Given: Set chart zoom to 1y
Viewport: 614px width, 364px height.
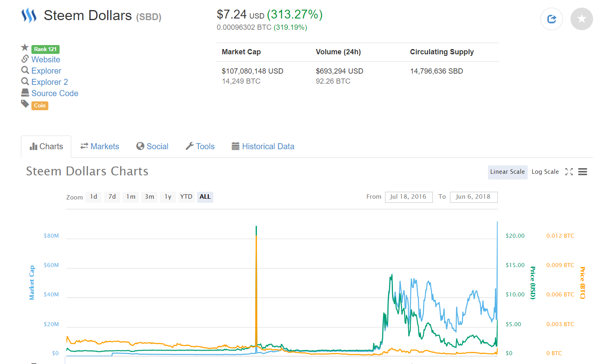Looking at the screenshot, I should point(168,197).
